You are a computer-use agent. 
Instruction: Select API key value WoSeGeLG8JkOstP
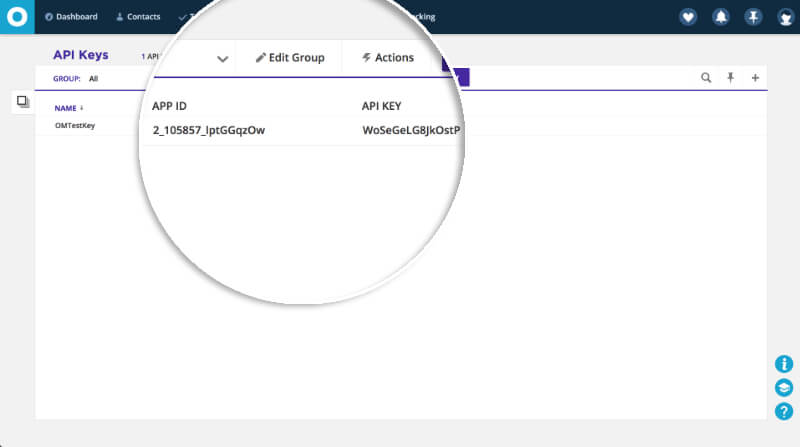tap(411, 130)
